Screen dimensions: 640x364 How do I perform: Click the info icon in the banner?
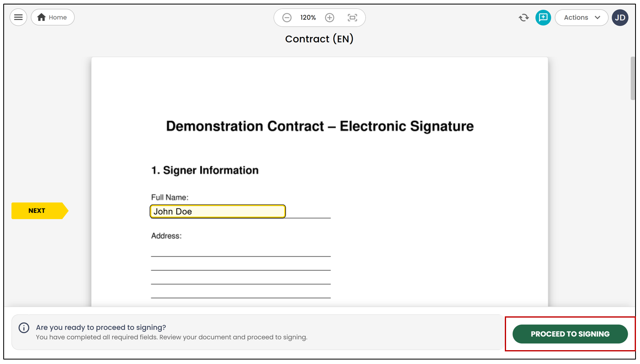24,328
